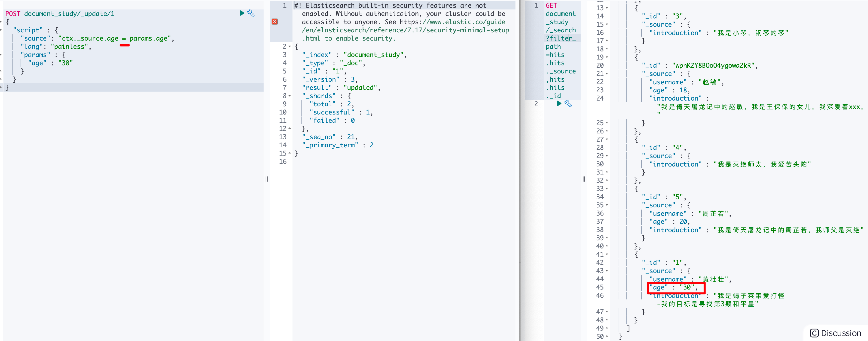Click "_type" : "_doc" line
Screen dimensions: 868x341
click(334, 63)
